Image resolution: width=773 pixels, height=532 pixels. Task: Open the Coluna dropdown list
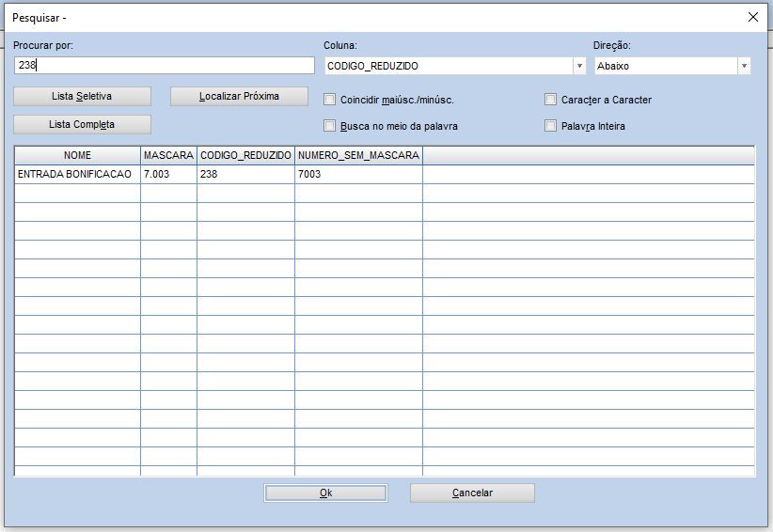(x=579, y=66)
